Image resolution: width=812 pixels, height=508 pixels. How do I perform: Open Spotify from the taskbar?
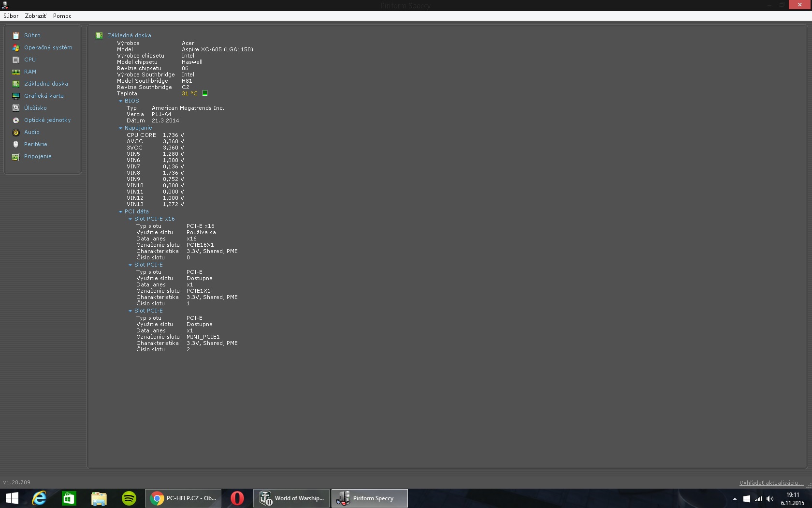click(129, 498)
